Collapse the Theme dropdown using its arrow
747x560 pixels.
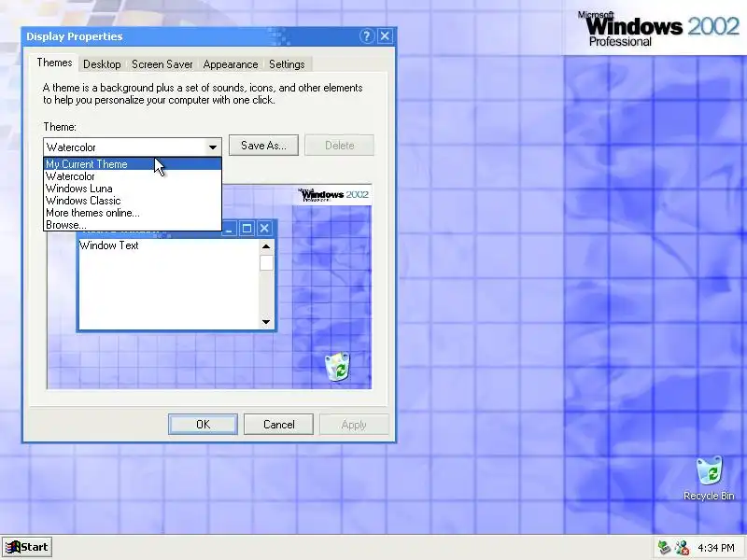coord(213,147)
